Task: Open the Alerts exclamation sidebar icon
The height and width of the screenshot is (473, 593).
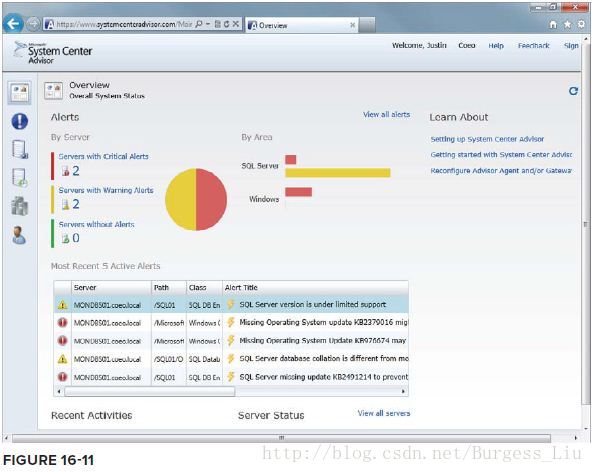Action: (20, 121)
